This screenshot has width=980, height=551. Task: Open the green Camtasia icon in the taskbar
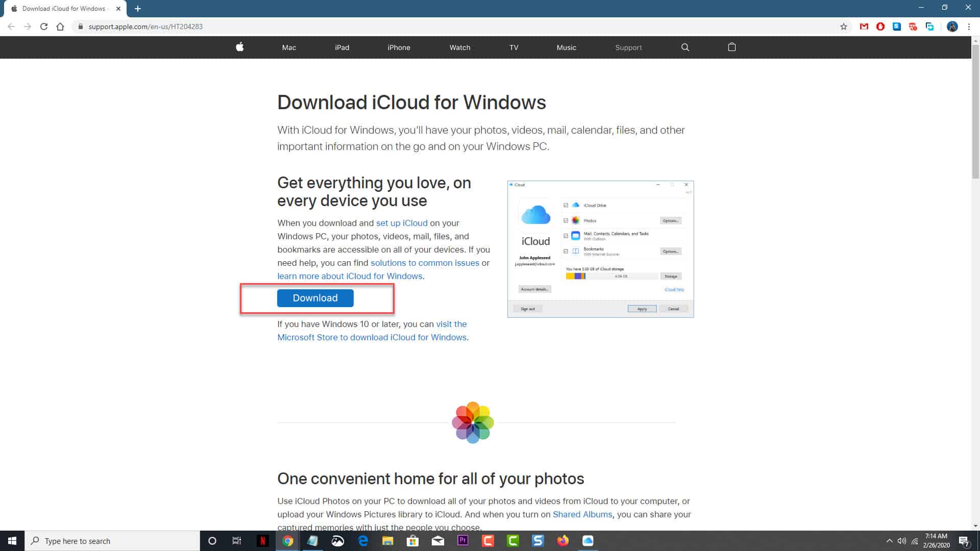click(513, 541)
